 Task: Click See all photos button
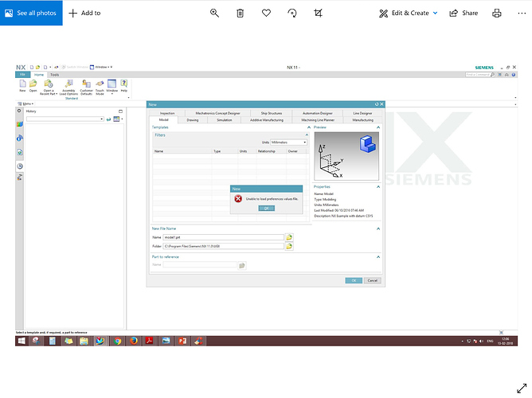[x=31, y=13]
